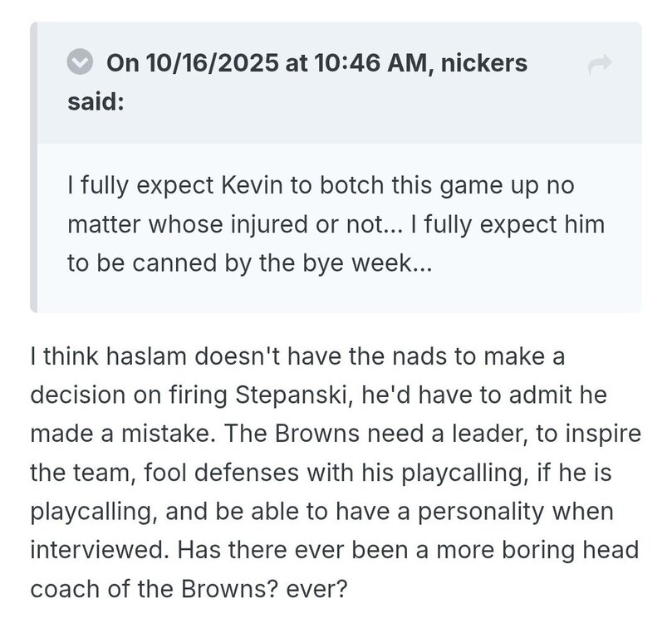
Task: Click the final line 'coach of the Browns? ever?'
Action: tap(189, 589)
